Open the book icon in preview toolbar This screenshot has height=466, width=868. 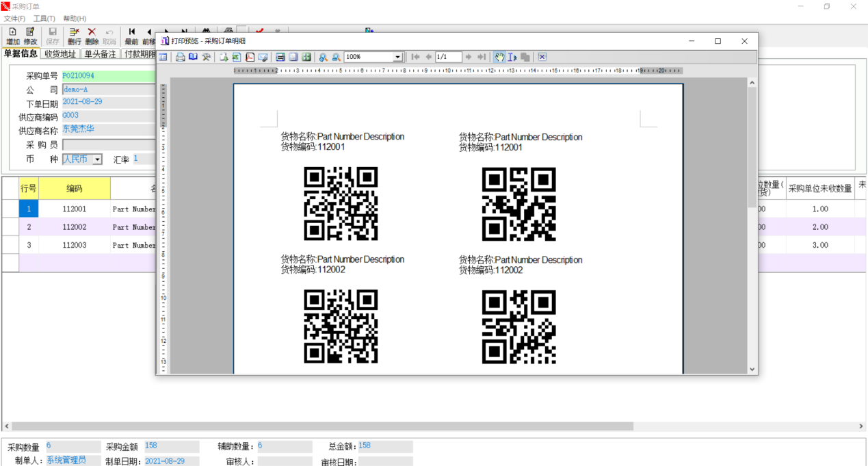click(194, 57)
